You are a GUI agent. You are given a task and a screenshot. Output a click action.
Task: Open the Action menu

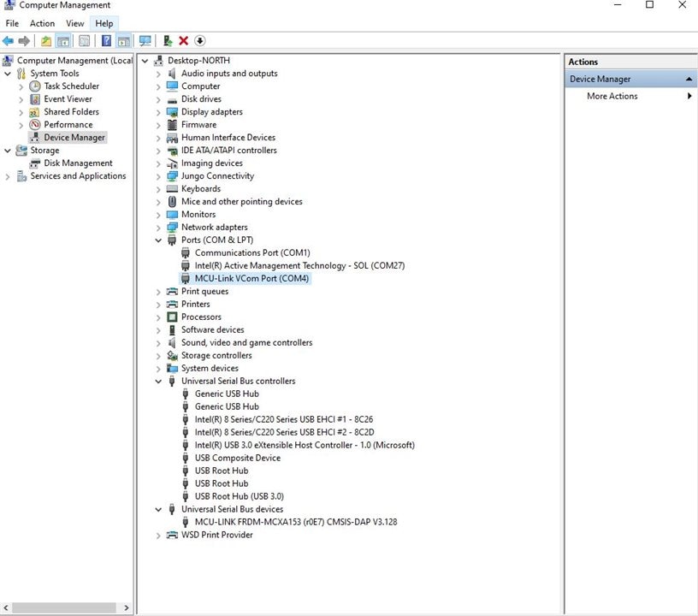42,23
